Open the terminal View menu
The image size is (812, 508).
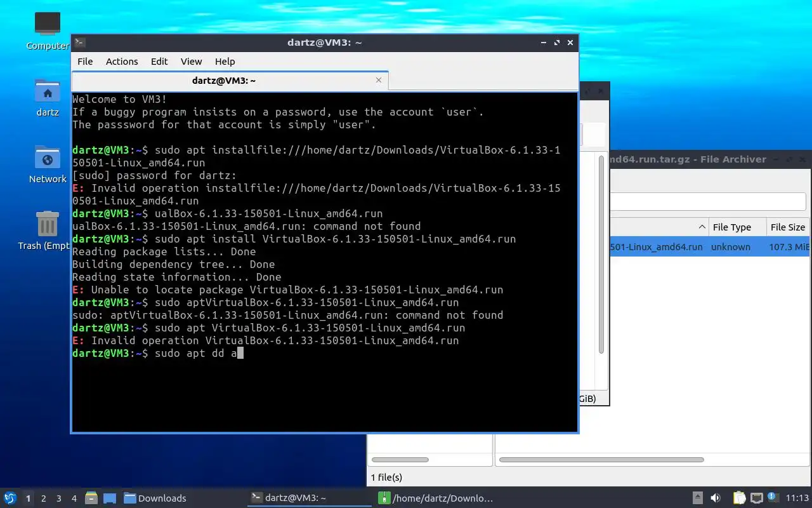pos(191,62)
